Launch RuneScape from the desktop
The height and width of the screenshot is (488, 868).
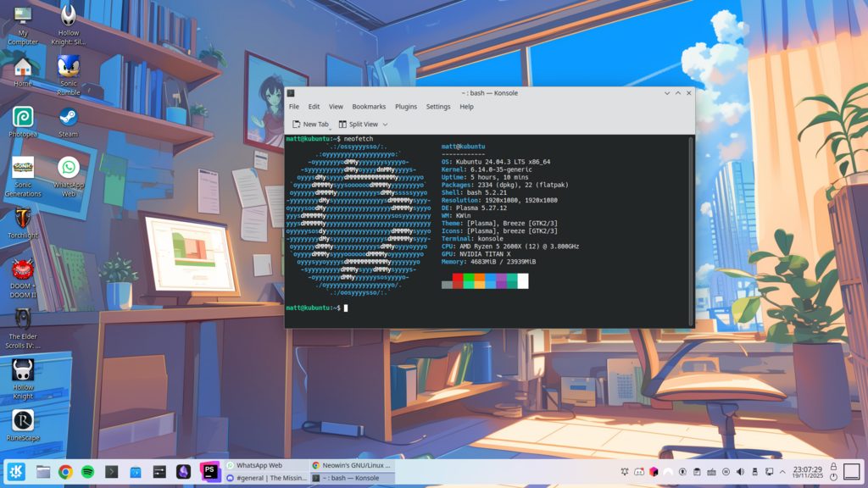pyautogui.click(x=23, y=426)
